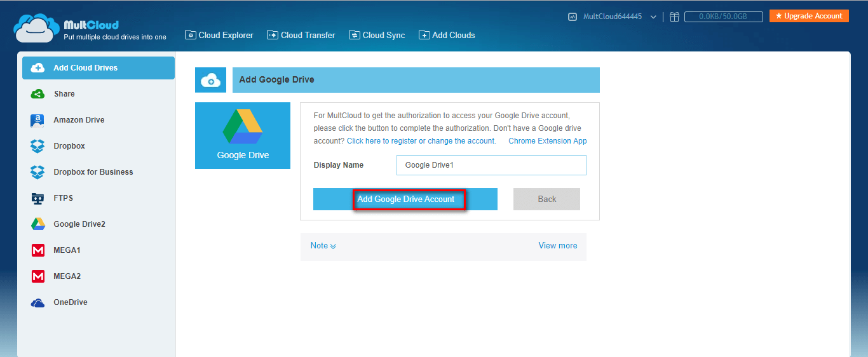Click the MultCloud cloud logo icon
This screenshot has height=357, width=868.
click(x=37, y=29)
